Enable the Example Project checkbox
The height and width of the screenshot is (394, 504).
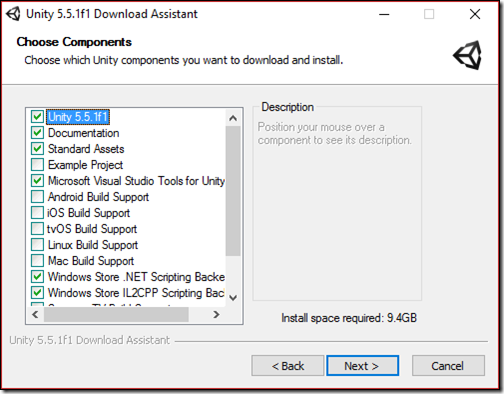coord(37,165)
